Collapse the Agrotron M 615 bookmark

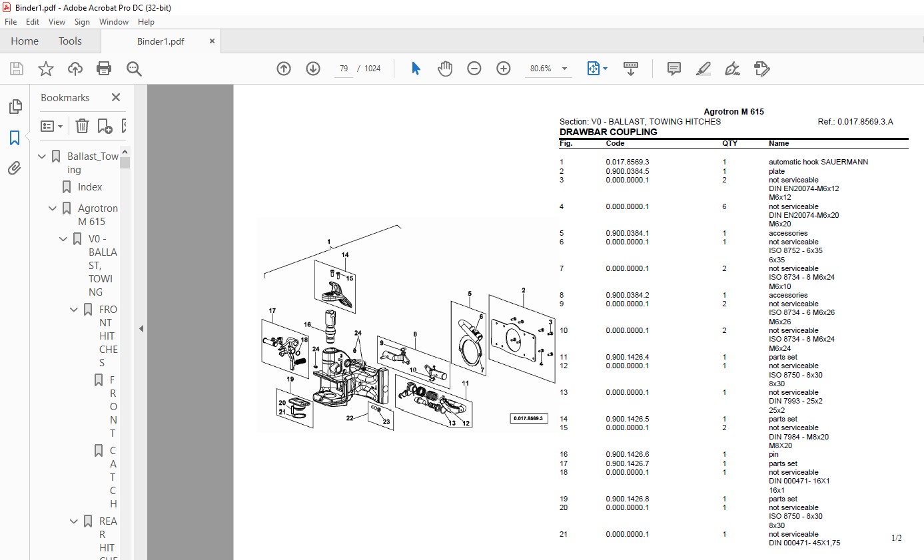[x=53, y=208]
